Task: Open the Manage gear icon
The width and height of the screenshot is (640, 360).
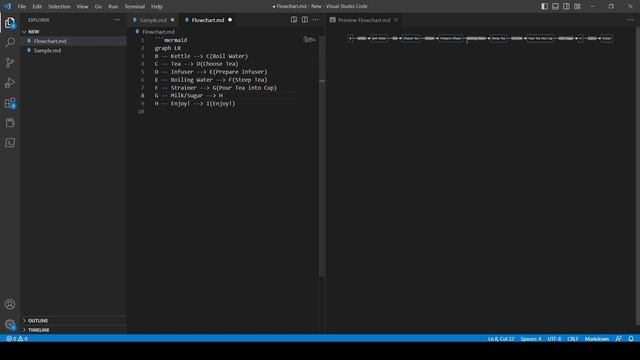Action: pyautogui.click(x=10, y=325)
